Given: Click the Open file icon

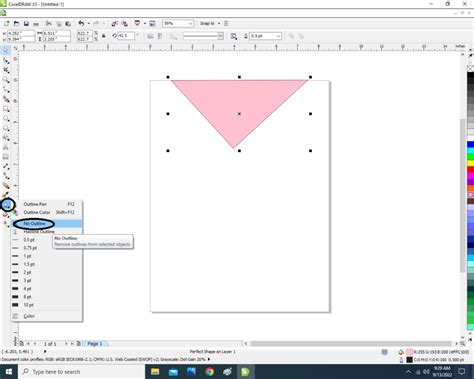Looking at the screenshot, I should (16, 23).
